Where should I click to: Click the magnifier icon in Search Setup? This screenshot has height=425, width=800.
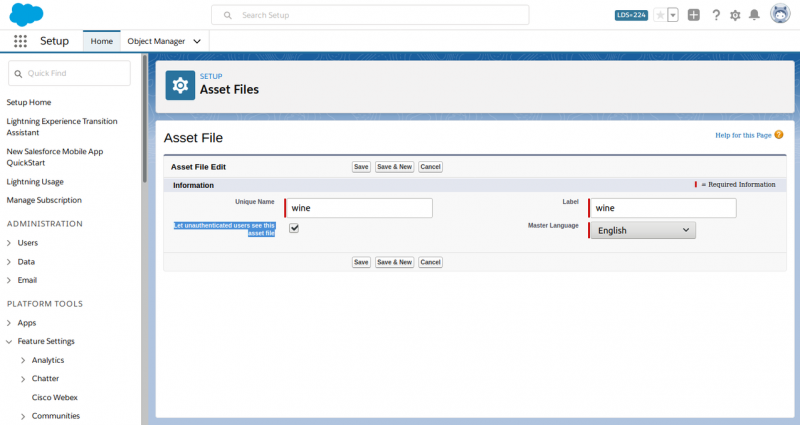click(x=228, y=15)
